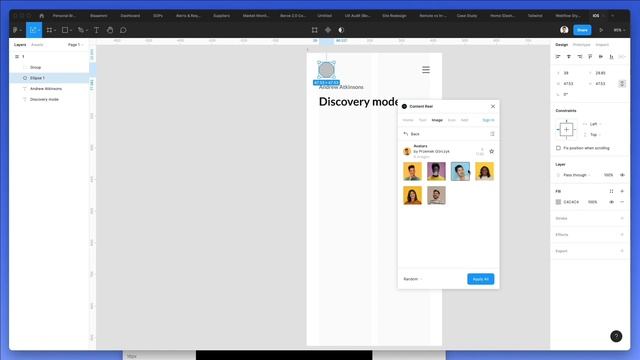Toggle the CACACA fill visibility eye
640x360 pixels.
611,202
